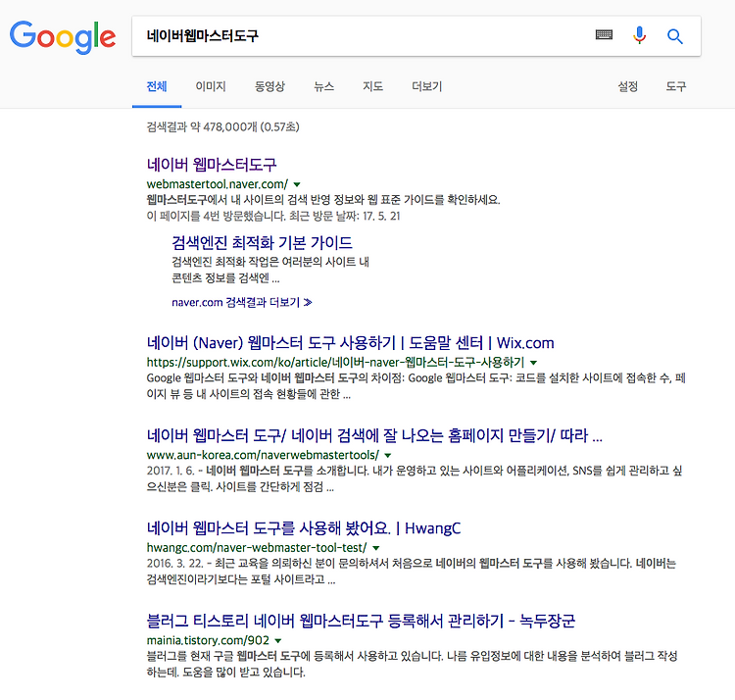735x700 pixels.
Task: Expand dropdown arrow next to mainia.tistory.com/902
Action: [x=278, y=641]
